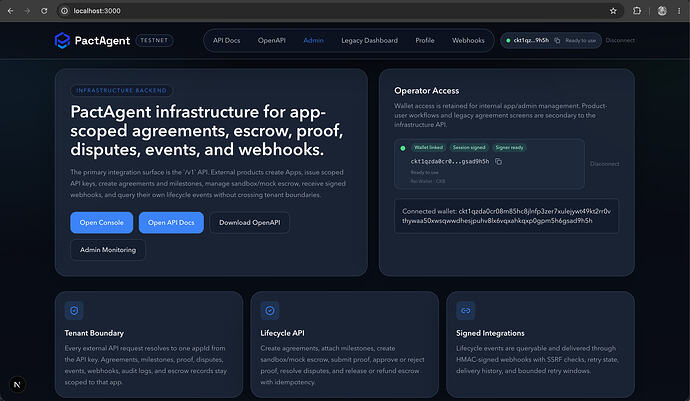The width and height of the screenshot is (690, 401).
Task: Go to the Legacy Dashboard tab
Action: tap(369, 40)
